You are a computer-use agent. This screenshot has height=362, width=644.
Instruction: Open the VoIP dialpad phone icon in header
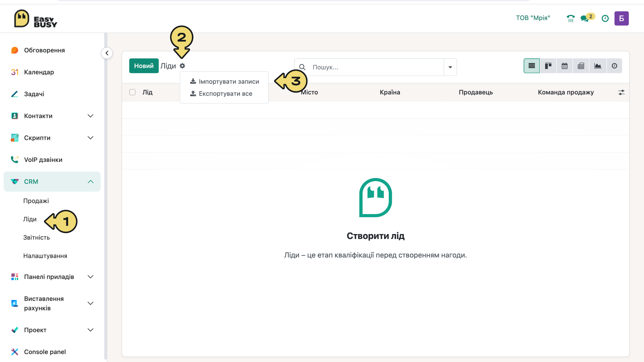[x=571, y=18]
